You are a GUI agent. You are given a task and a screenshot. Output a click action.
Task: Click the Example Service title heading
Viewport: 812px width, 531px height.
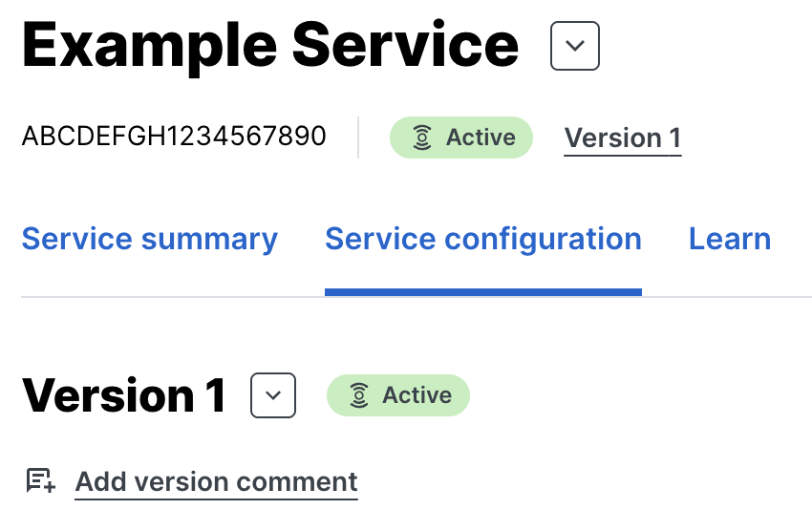(x=270, y=46)
